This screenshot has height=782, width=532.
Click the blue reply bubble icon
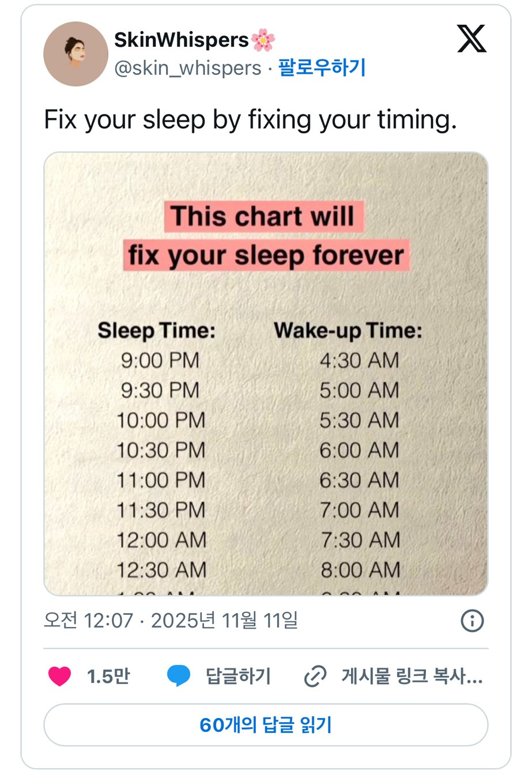point(179,675)
